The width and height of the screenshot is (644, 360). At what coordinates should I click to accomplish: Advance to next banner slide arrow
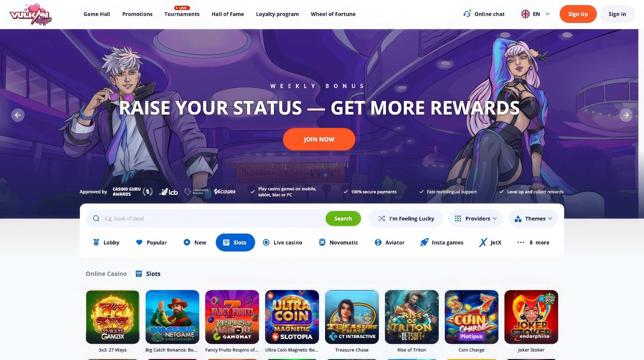pyautogui.click(x=626, y=115)
